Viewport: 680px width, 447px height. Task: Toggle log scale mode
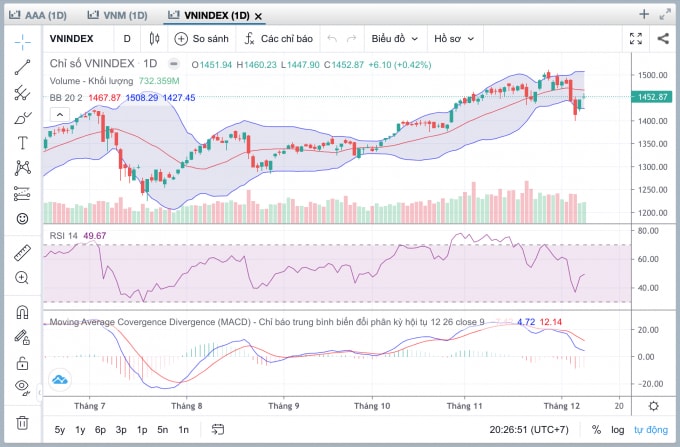(x=618, y=430)
